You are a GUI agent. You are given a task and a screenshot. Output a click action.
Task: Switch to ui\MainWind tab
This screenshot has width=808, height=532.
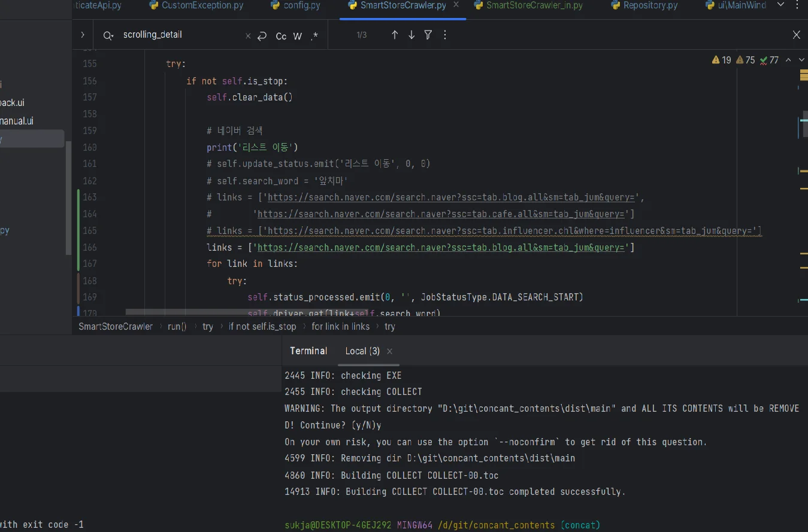click(736, 5)
